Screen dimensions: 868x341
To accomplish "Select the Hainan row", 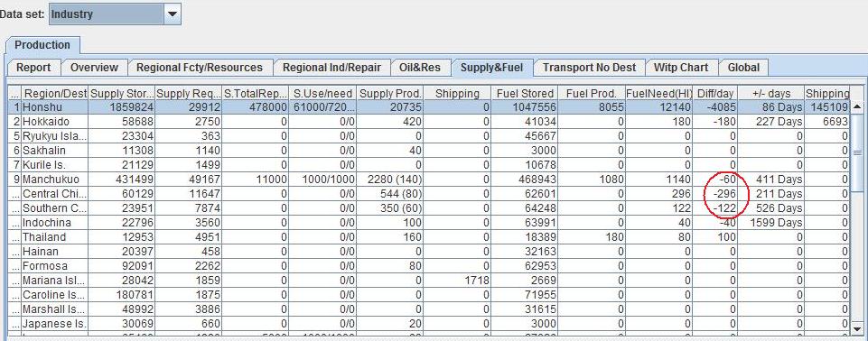I will pyautogui.click(x=429, y=251).
